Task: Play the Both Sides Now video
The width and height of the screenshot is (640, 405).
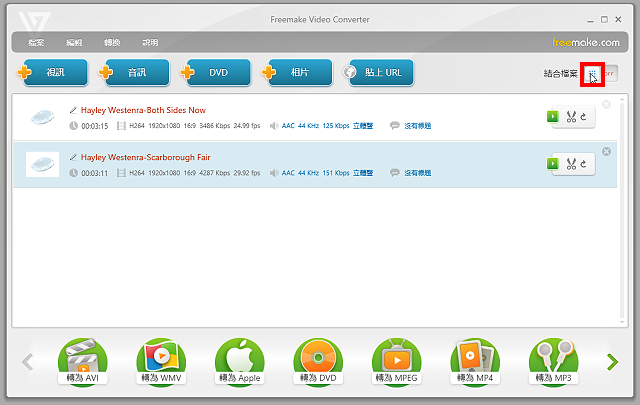Action: (553, 116)
